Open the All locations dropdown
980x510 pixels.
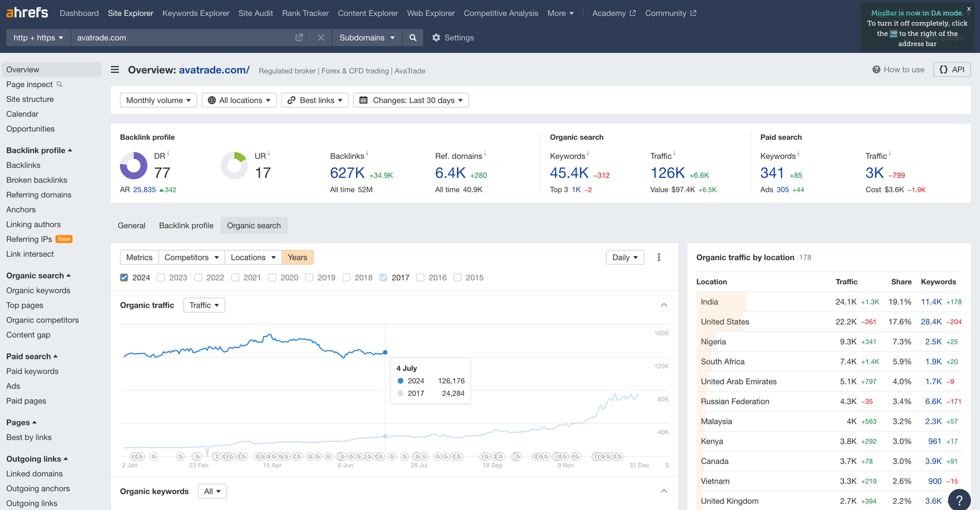point(239,101)
